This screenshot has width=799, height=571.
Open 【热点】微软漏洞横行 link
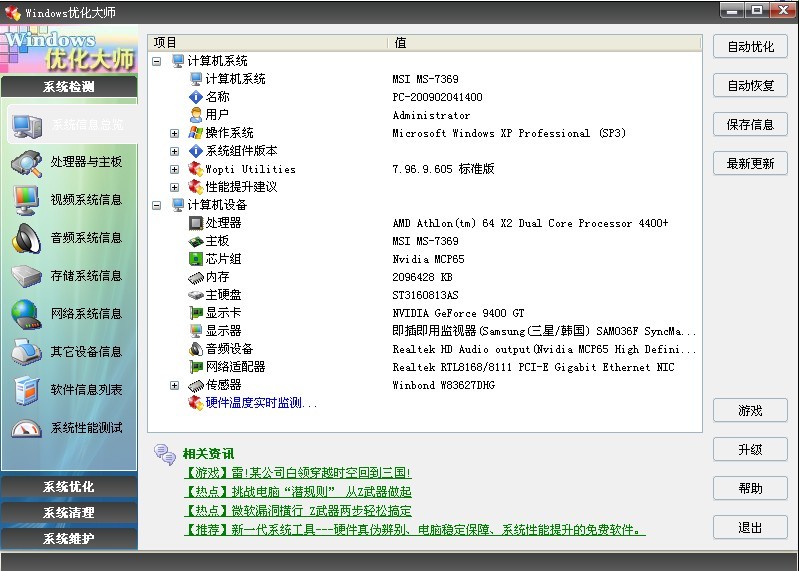tap(297, 511)
